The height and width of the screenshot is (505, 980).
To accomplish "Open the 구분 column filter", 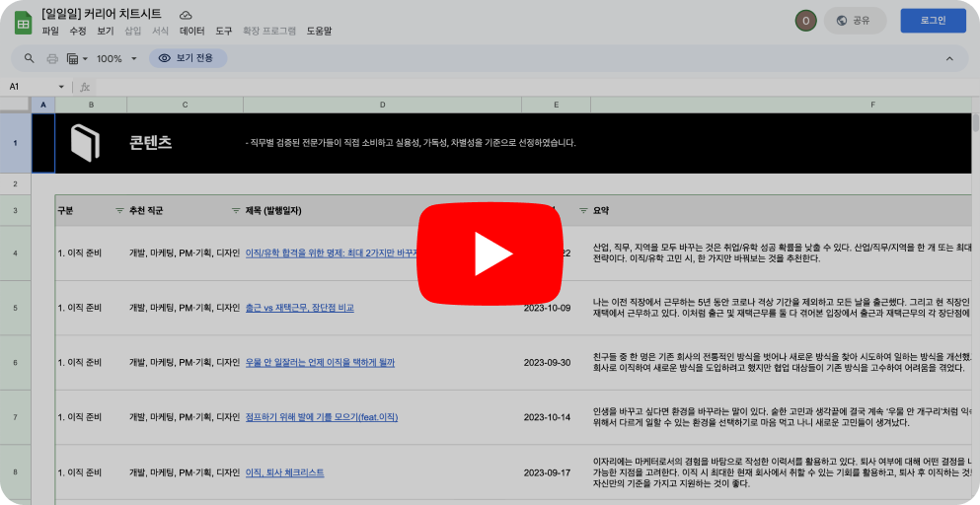I will click(x=119, y=211).
